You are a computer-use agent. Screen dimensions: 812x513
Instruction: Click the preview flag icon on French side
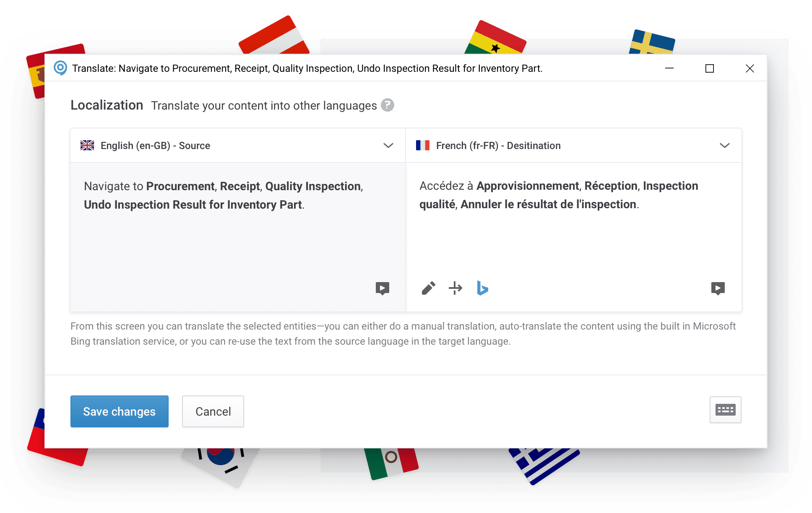718,288
